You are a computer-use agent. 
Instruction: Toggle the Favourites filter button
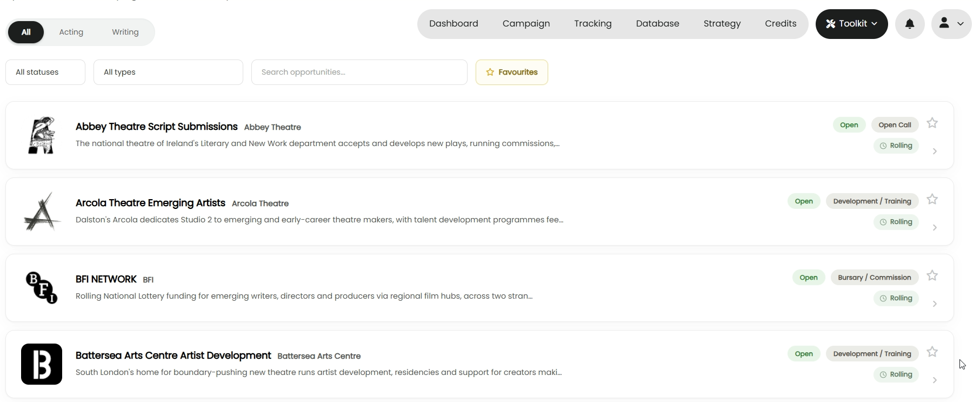coord(511,72)
